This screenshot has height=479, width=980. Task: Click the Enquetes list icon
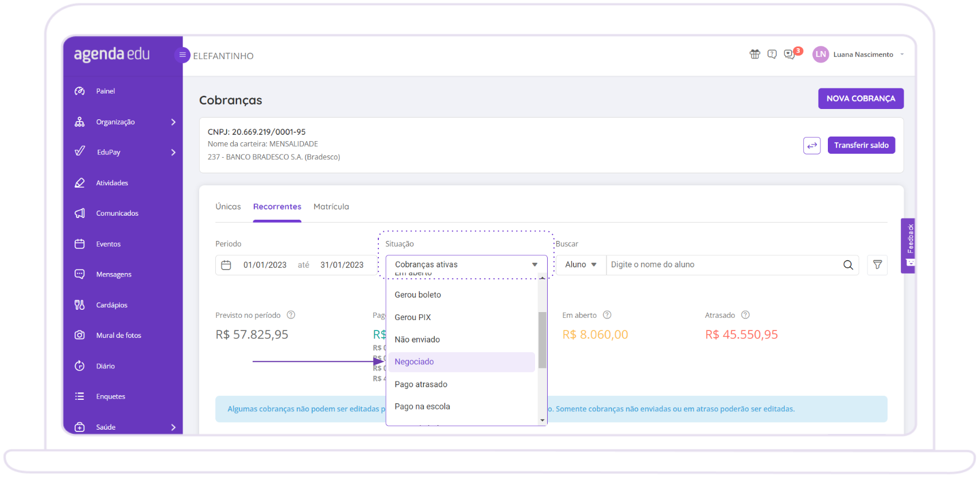[x=80, y=396]
